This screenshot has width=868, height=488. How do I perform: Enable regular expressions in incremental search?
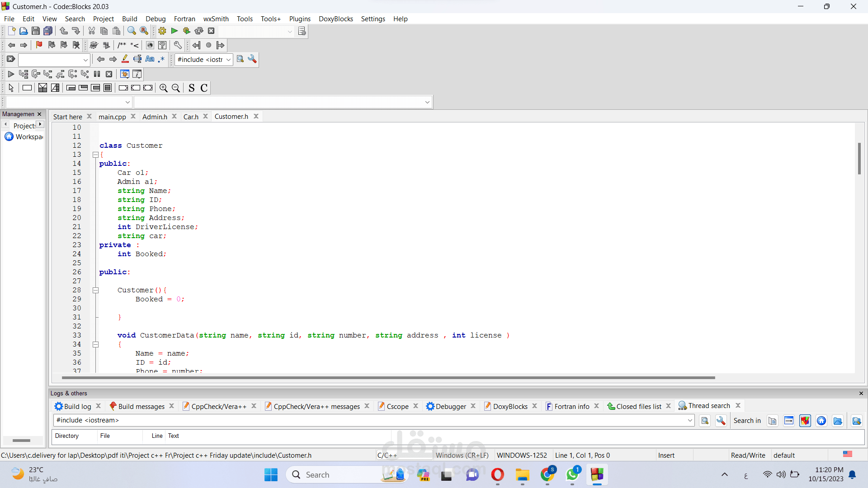(161, 59)
